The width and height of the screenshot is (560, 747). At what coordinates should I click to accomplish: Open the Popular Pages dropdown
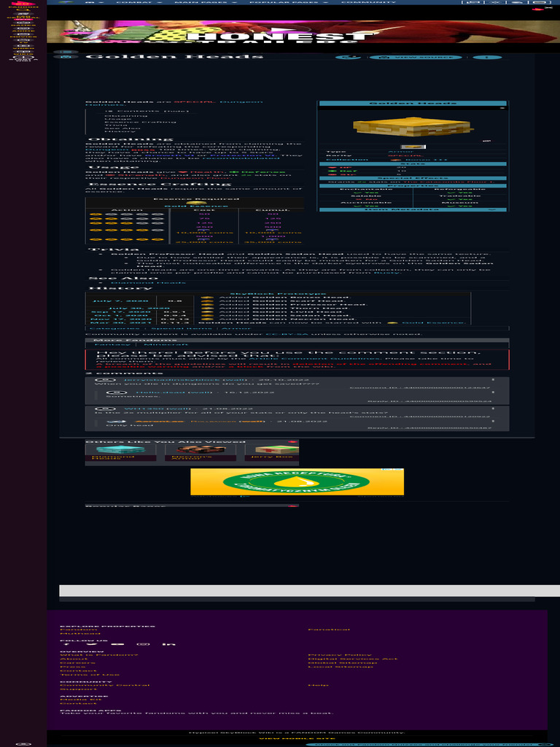pyautogui.click(x=287, y=3)
